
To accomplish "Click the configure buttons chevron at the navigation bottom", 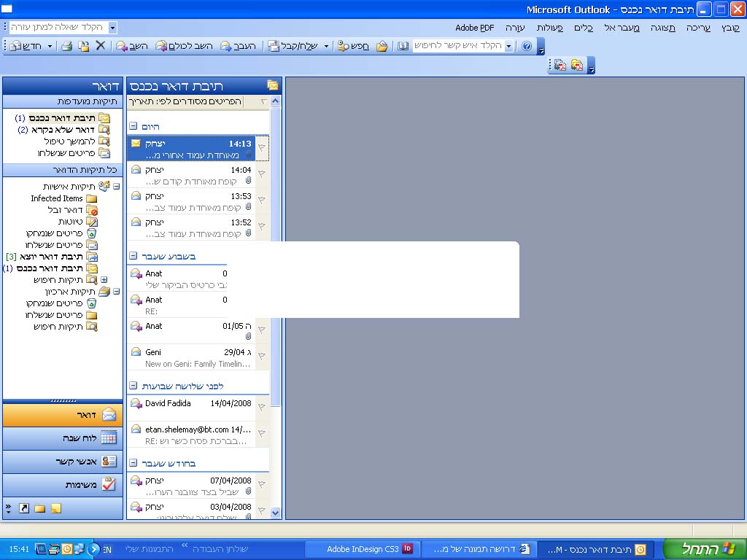I will point(8,508).
